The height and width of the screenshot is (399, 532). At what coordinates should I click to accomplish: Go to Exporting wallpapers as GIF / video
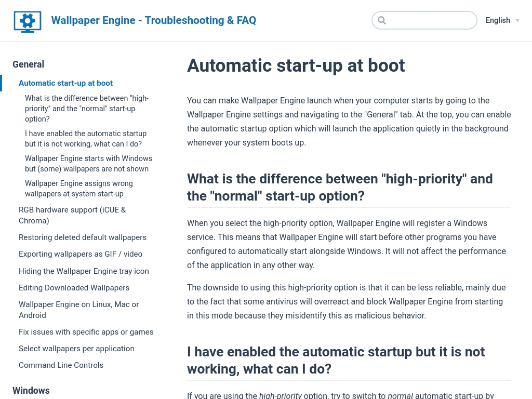click(81, 254)
